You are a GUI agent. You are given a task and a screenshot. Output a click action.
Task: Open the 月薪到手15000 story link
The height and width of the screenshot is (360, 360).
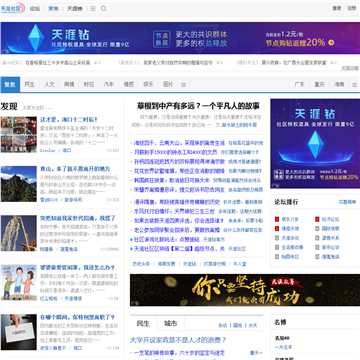[x=176, y=152]
